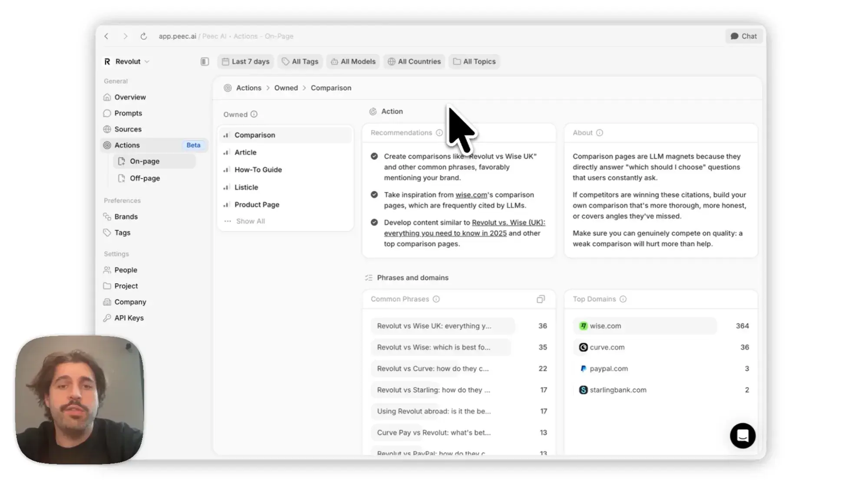Click the Recommendations info icon
868x485 pixels.
pos(439,133)
